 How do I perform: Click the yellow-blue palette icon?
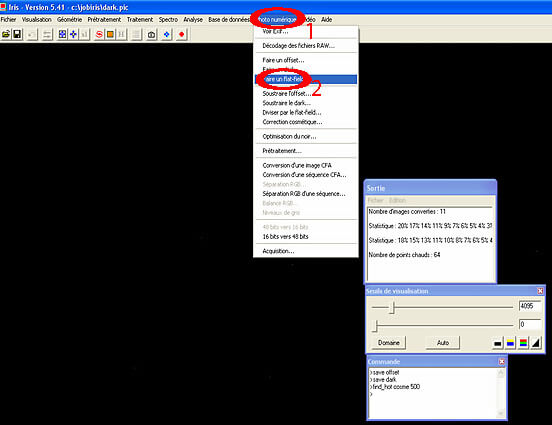510,343
